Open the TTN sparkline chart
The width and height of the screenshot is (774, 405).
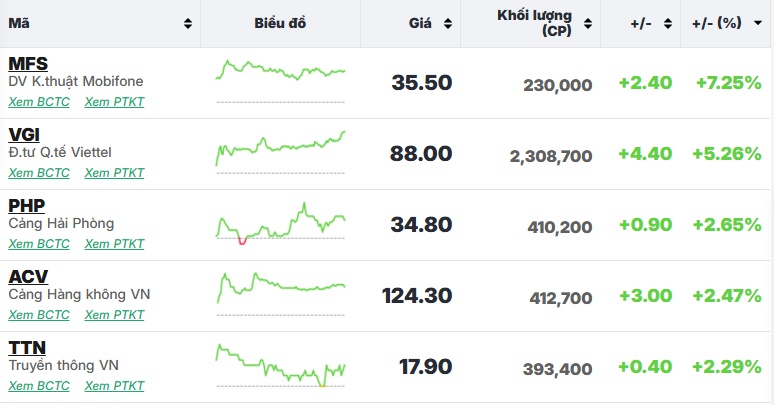pyautogui.click(x=280, y=365)
